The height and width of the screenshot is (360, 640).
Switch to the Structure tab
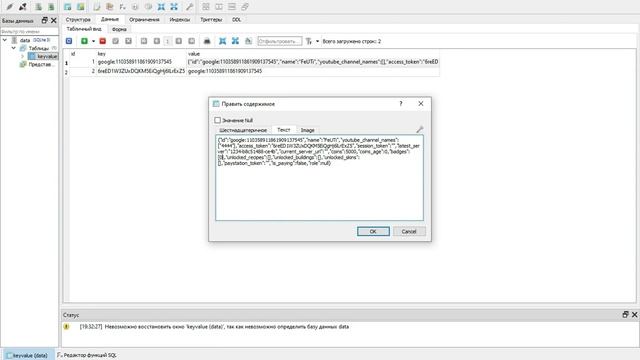tap(78, 20)
